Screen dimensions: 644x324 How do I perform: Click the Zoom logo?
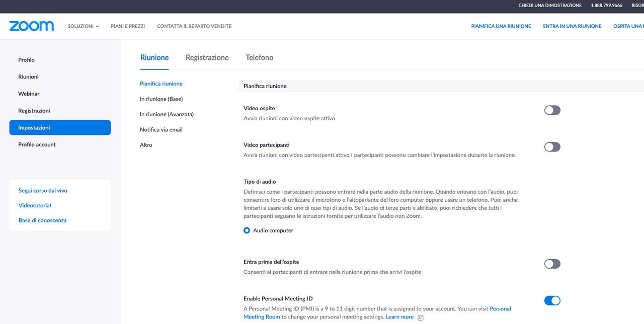coord(31,26)
